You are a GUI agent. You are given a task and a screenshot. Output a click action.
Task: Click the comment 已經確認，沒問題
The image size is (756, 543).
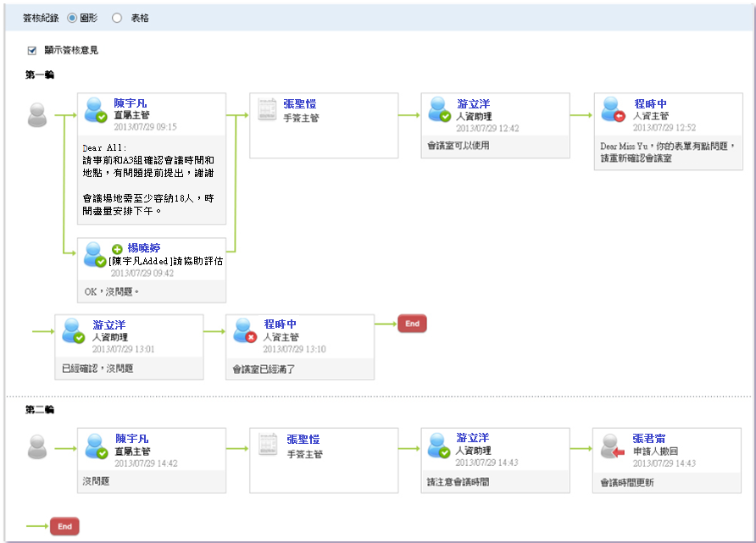(97, 368)
